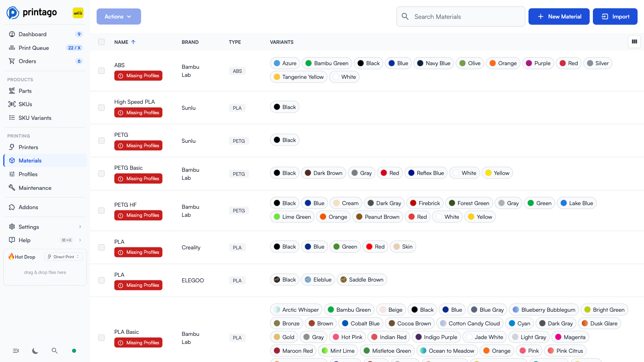Screen dimensions: 644x362
Task: Click the drag & drop files area
Action: [45, 272]
